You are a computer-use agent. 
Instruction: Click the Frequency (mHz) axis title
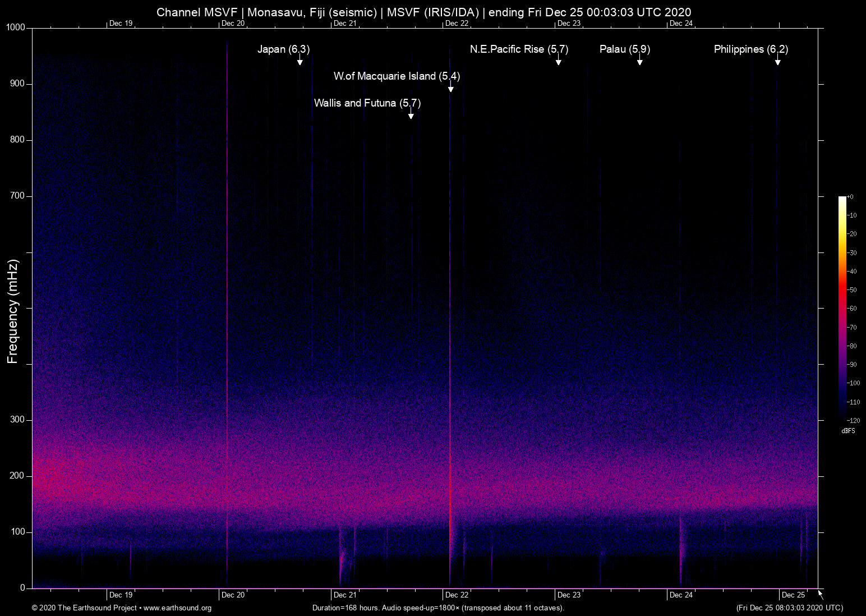[13, 311]
